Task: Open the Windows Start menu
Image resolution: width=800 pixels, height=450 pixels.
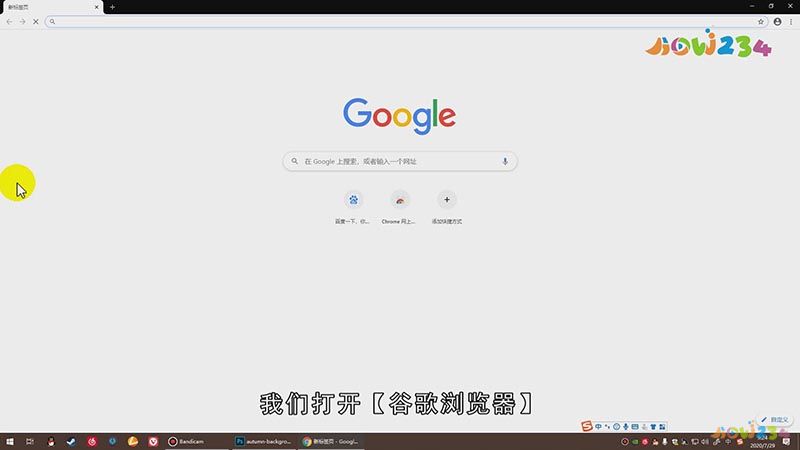Action: click(10, 441)
